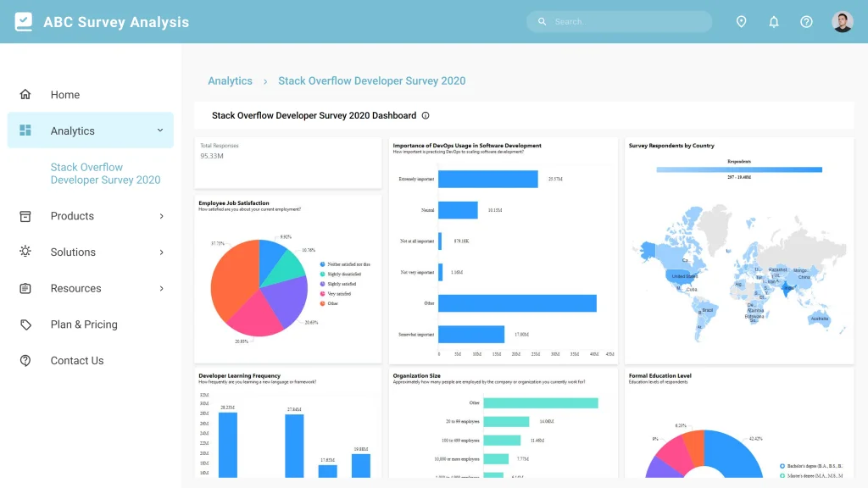Expand the Resources submenu arrow
This screenshot has height=488, width=868.
161,288
